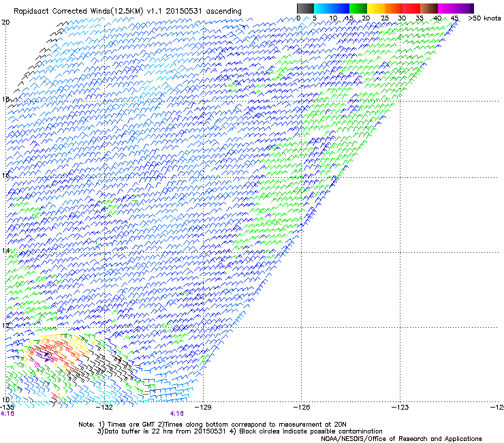Click the latitude label '14' on left axis
The height and width of the screenshot is (443, 504).
pyautogui.click(x=5, y=250)
